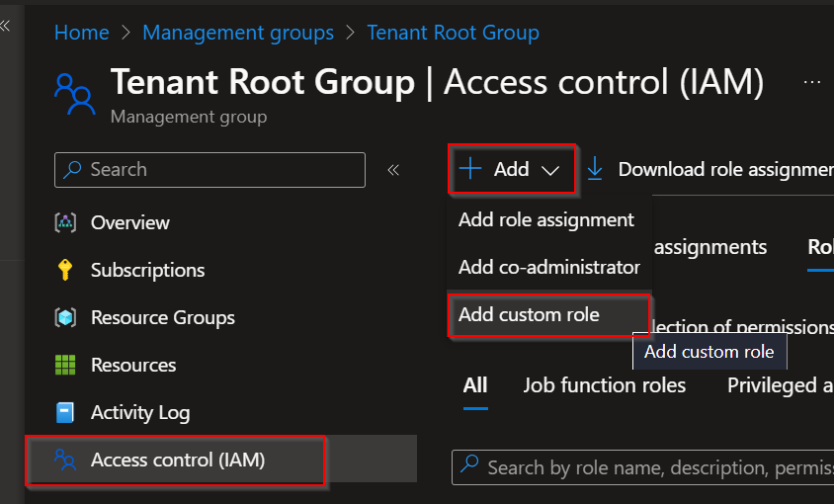This screenshot has height=504, width=834.
Task: Click the Management group subtitle text
Action: [189, 117]
